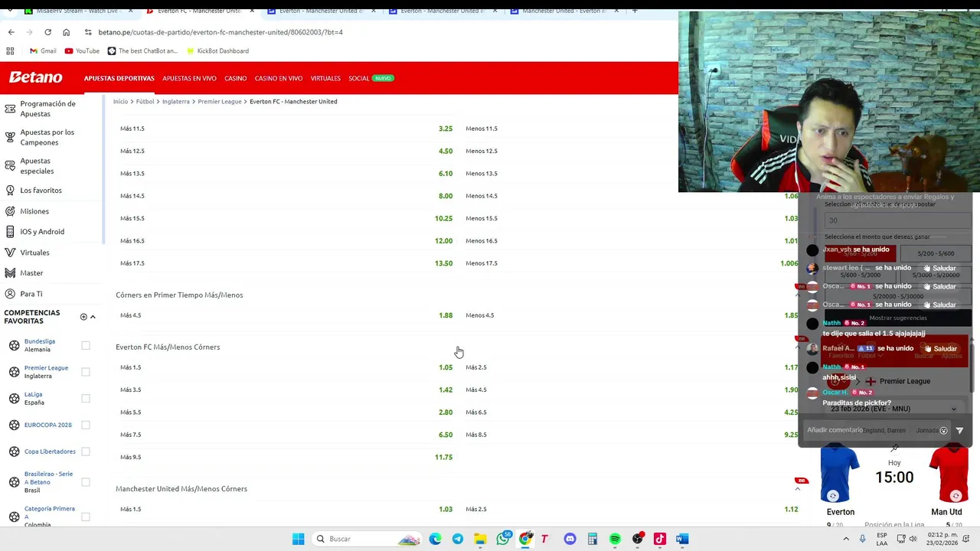Open Discord from the taskbar
The image size is (980, 551).
(x=570, y=539)
